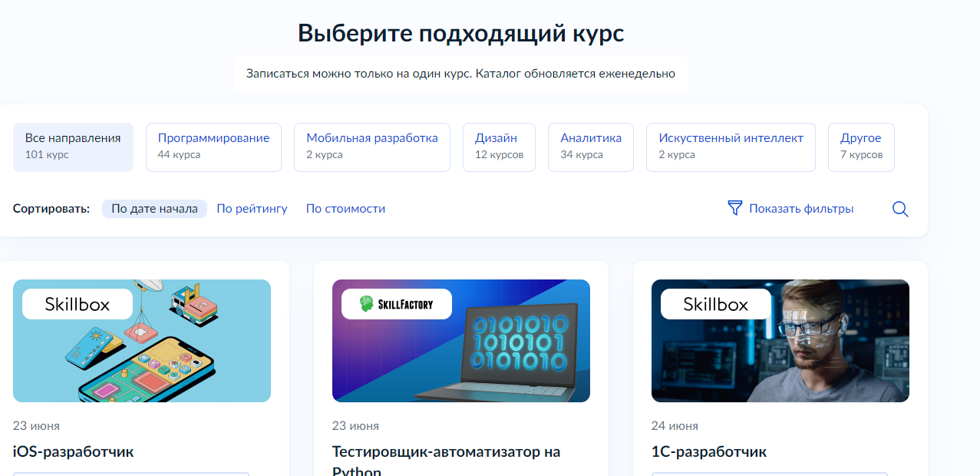Open the search magnifier icon
Viewport: 980px width, 476px height.
click(899, 208)
